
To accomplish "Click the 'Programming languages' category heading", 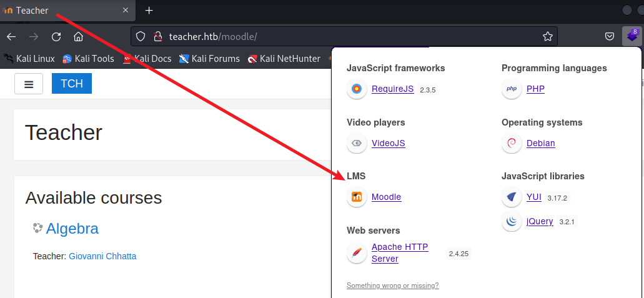I will click(554, 68).
